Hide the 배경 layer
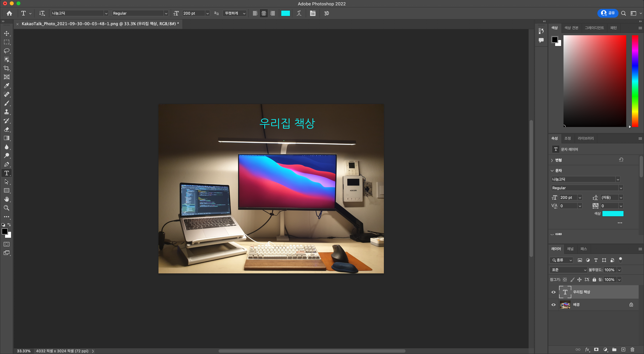Viewport: 644px width, 354px height. tap(553, 305)
